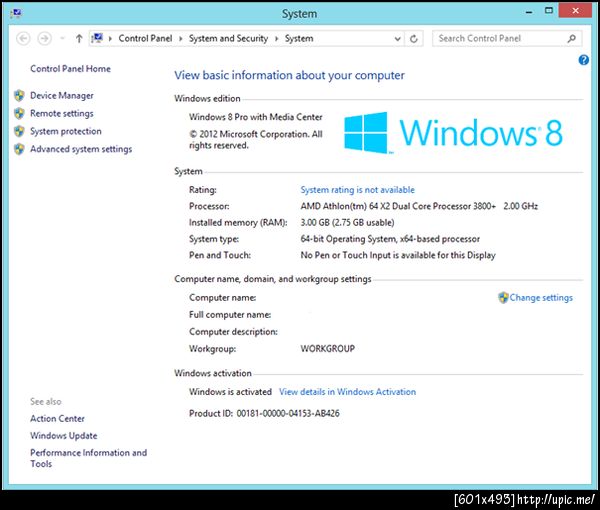600x510 pixels.
Task: Click the search magnifier icon
Action: point(571,38)
